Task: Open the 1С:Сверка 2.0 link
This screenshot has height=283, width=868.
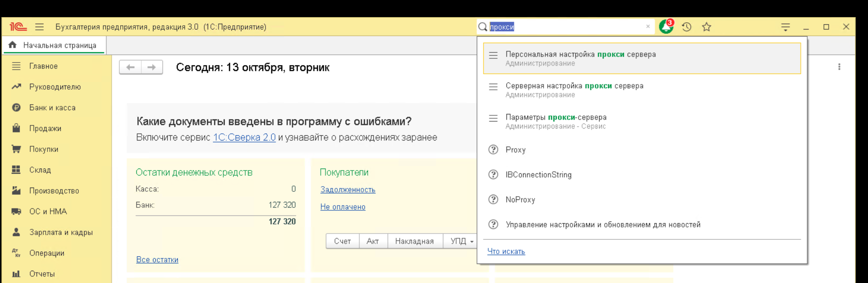Action: (x=244, y=137)
